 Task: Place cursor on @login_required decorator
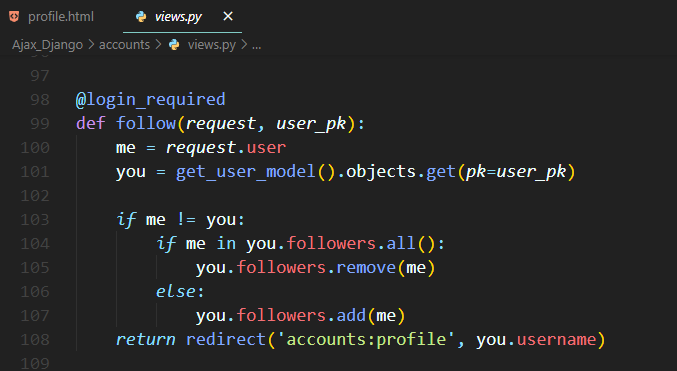151,100
